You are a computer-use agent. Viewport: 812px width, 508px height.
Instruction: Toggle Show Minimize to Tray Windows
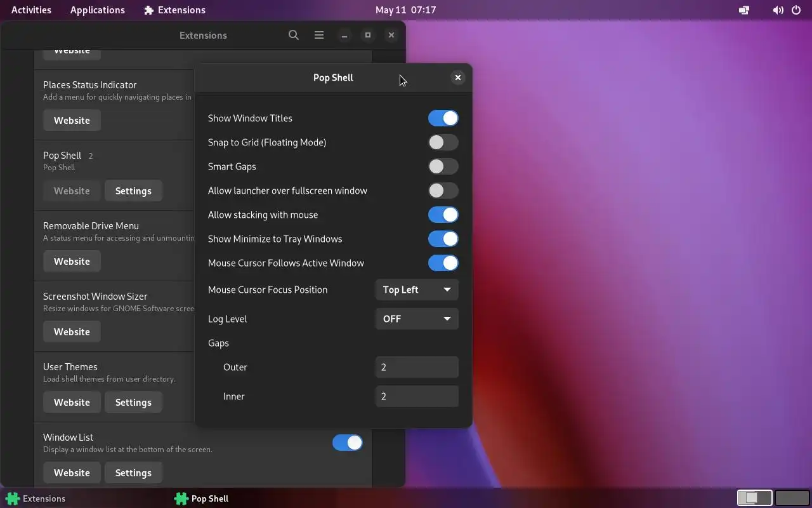(443, 239)
